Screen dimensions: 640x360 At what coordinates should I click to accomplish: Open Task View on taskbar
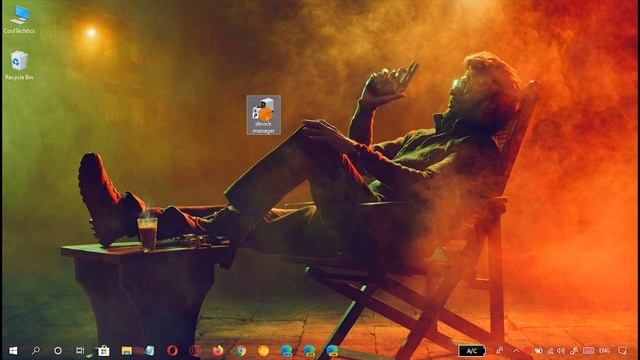(80, 350)
